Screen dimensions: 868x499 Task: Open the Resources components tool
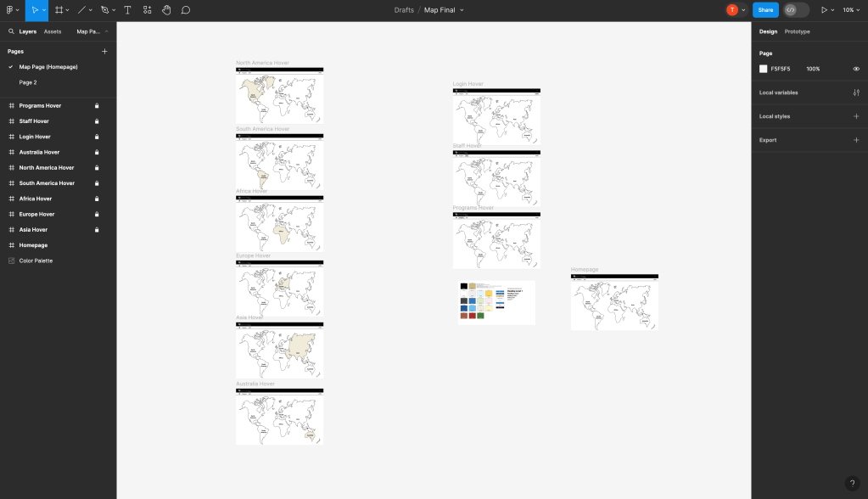click(x=147, y=10)
